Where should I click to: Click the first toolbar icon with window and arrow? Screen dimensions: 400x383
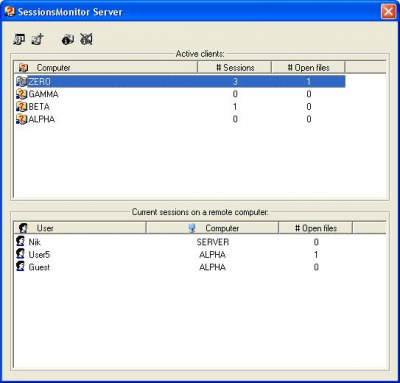click(x=19, y=40)
